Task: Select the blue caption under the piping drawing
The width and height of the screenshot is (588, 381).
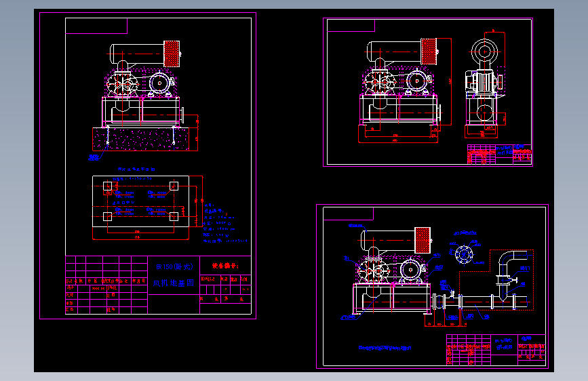Action: tap(385, 348)
